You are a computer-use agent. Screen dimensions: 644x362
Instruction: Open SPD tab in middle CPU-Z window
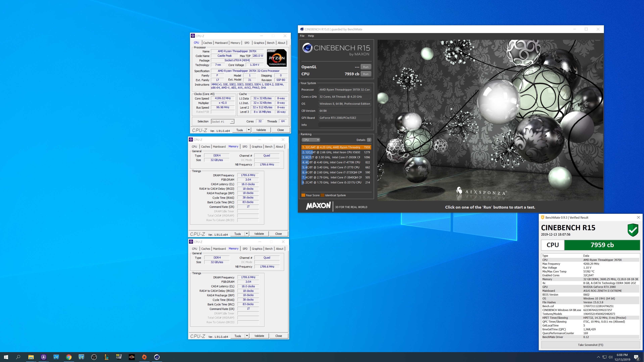click(245, 147)
